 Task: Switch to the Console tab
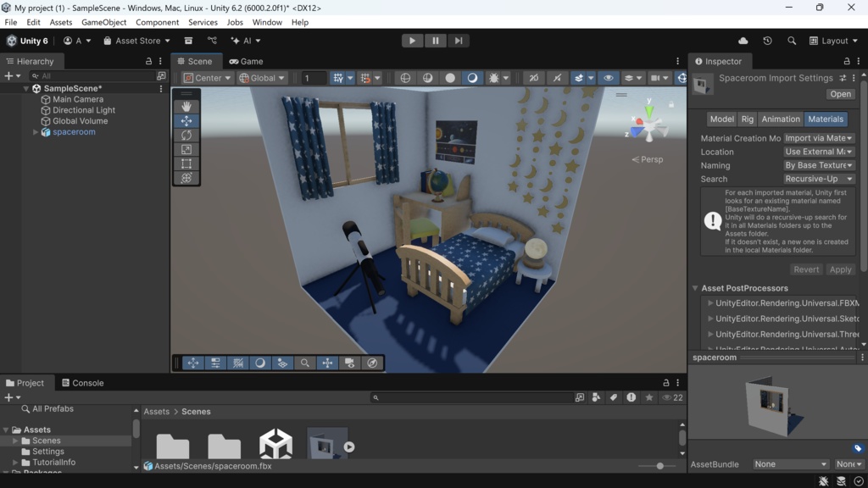click(x=82, y=383)
